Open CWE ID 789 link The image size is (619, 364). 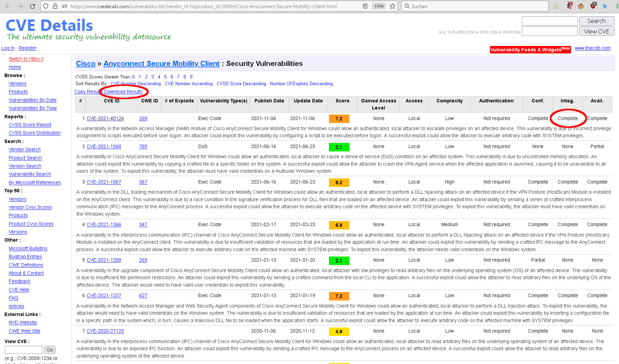click(143, 146)
